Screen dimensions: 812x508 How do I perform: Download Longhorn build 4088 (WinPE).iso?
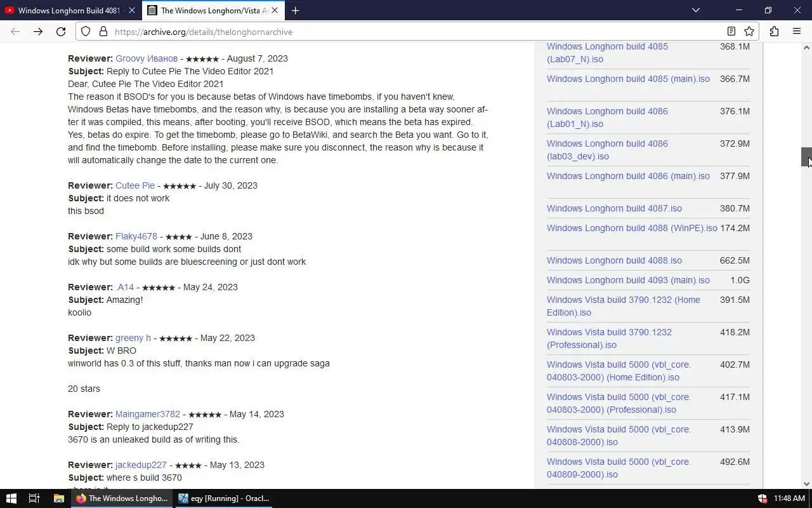click(632, 228)
